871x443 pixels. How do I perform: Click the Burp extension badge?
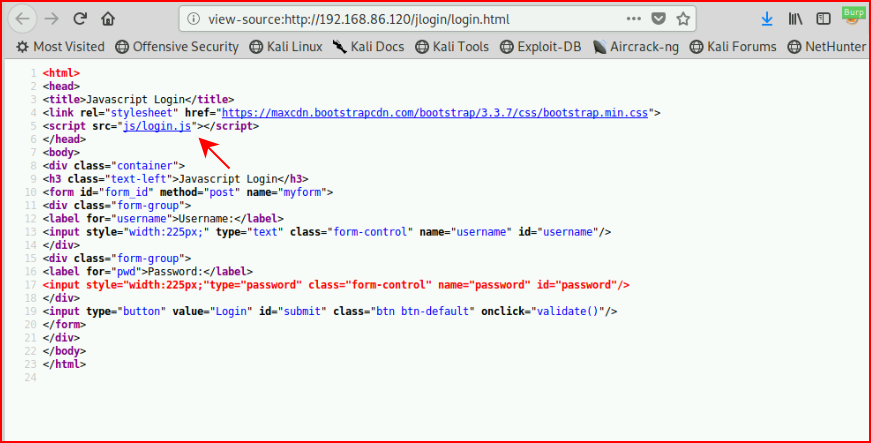pyautogui.click(x=853, y=13)
